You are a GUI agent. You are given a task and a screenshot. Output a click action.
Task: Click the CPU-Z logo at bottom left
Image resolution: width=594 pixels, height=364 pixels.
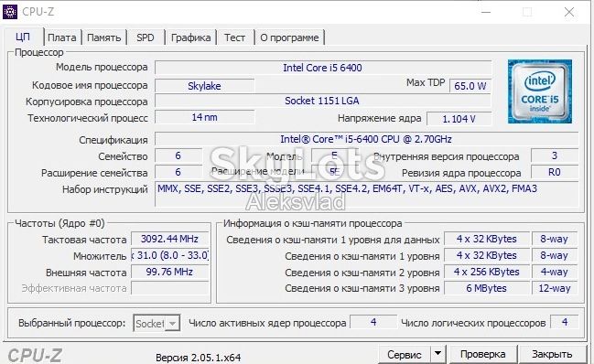click(x=35, y=356)
